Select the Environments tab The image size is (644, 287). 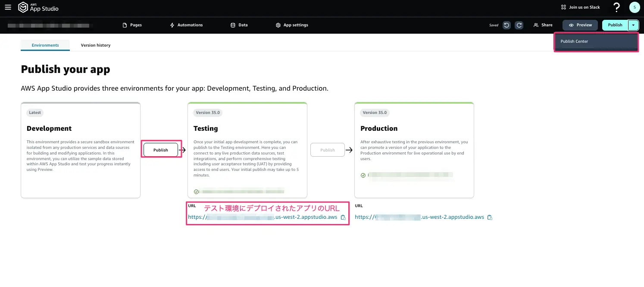point(45,45)
